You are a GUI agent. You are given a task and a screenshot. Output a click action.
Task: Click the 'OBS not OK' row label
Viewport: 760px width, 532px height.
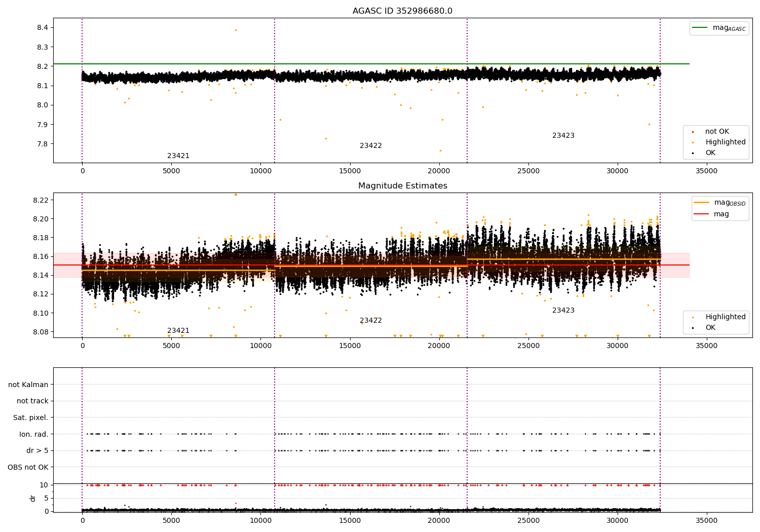(x=28, y=467)
